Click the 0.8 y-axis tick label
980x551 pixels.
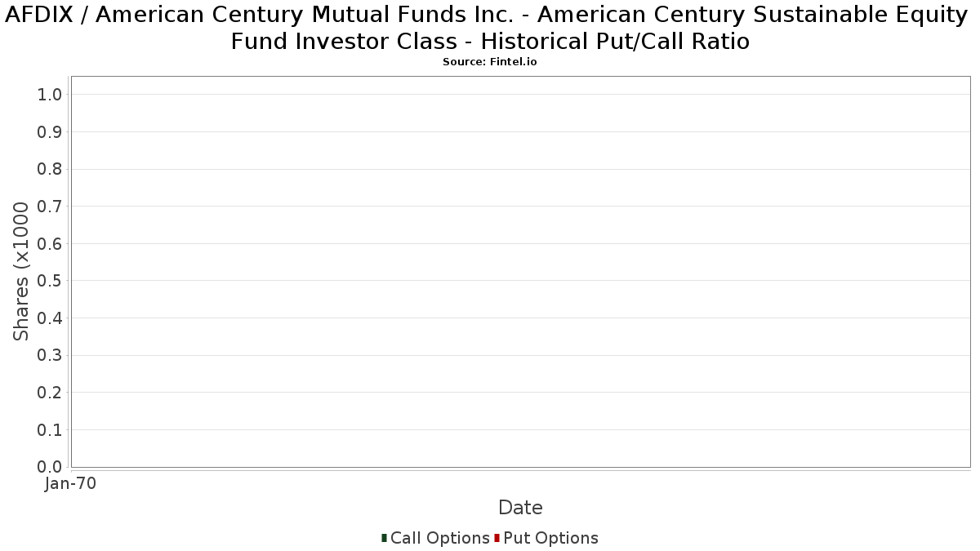pyautogui.click(x=50, y=169)
